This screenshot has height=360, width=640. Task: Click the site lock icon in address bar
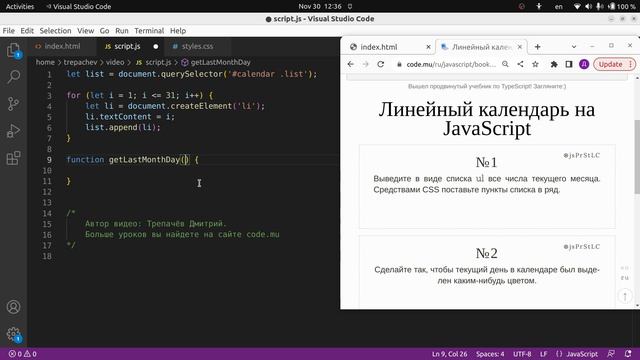tap(399, 64)
